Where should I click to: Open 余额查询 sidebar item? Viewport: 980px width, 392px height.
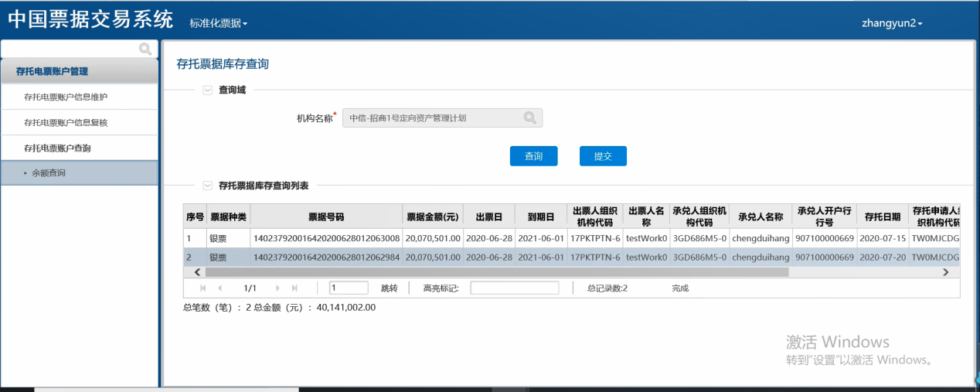[80, 173]
